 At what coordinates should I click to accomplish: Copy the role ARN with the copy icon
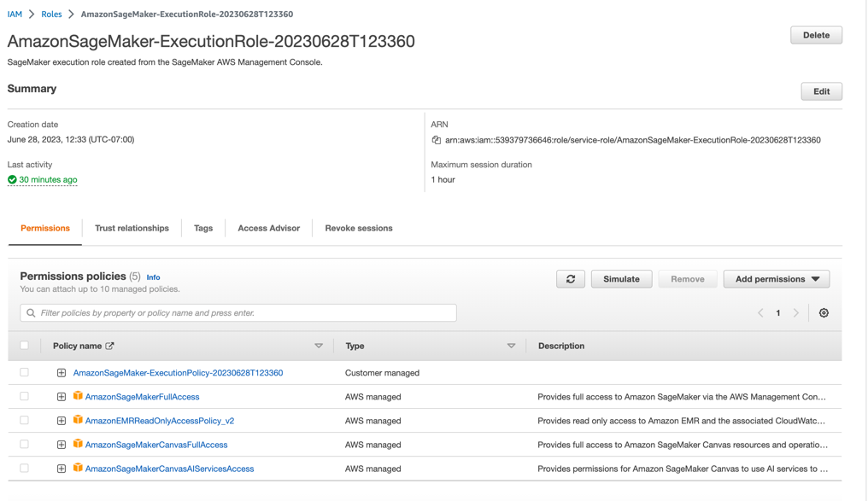click(437, 140)
